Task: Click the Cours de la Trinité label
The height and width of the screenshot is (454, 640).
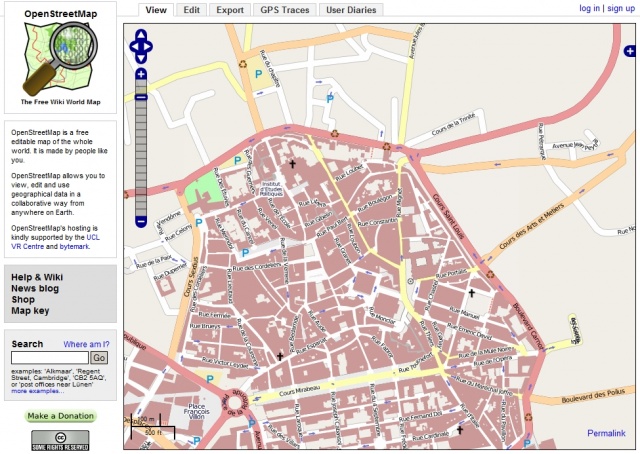Action: 453,124
